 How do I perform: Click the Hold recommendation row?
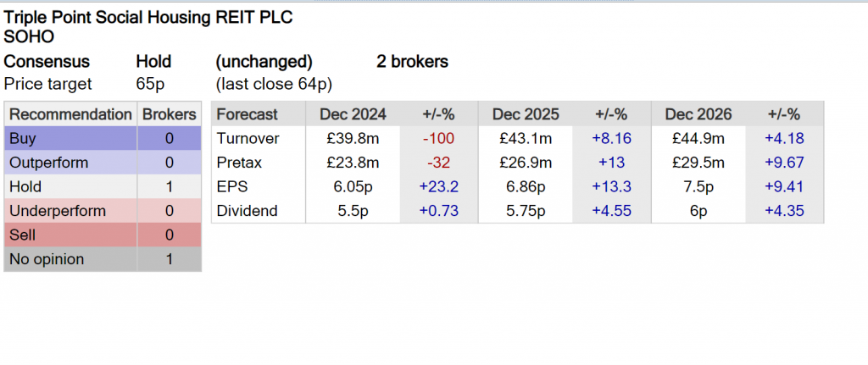[x=103, y=187]
